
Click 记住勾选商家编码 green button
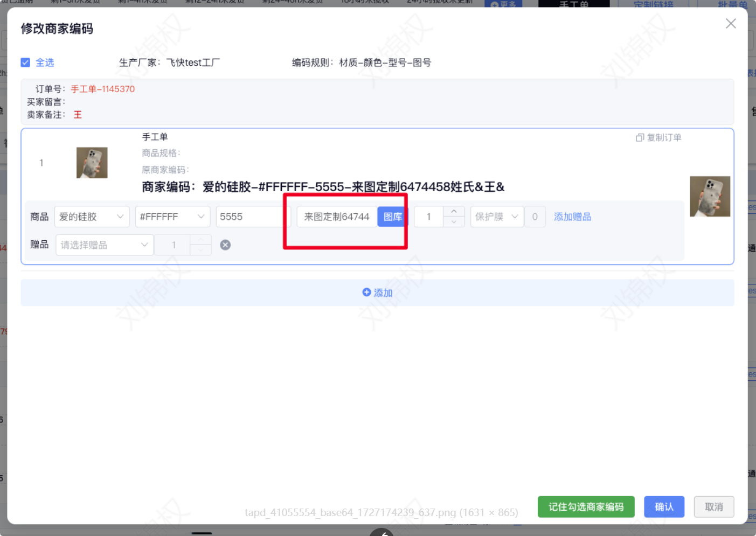coord(586,507)
